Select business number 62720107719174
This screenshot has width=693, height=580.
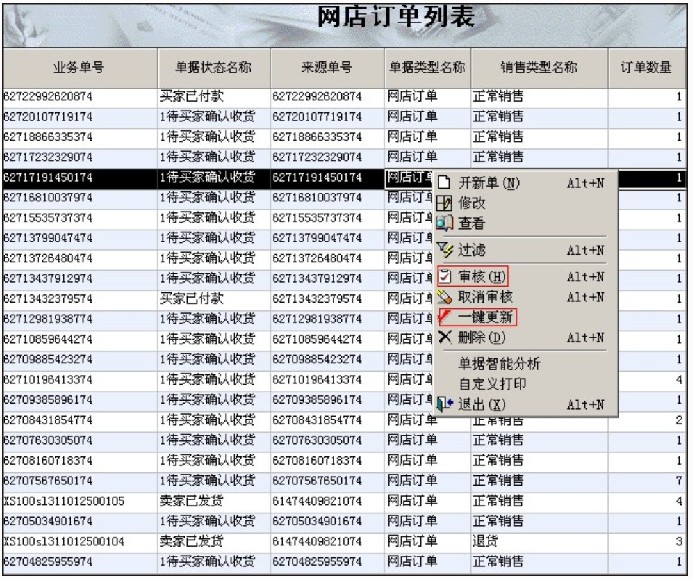pyautogui.click(x=48, y=117)
